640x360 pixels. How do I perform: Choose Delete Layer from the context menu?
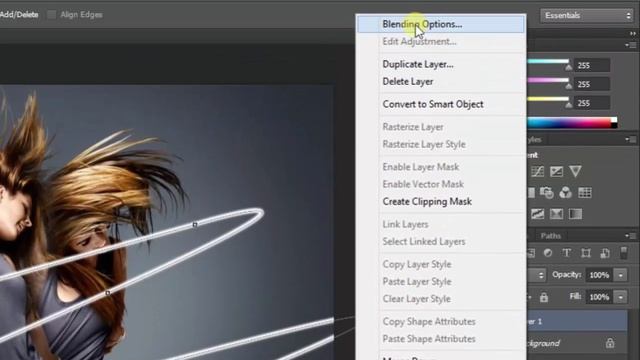coord(441,81)
